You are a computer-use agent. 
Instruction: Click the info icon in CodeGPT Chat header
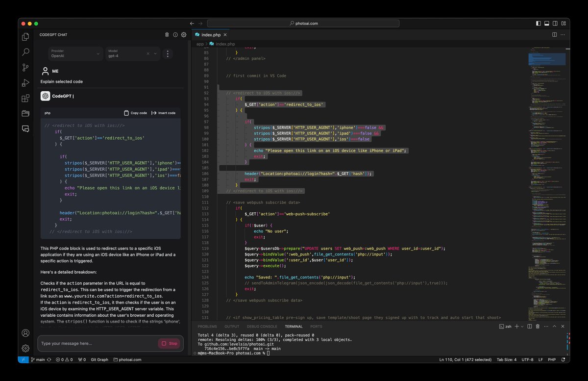point(175,35)
